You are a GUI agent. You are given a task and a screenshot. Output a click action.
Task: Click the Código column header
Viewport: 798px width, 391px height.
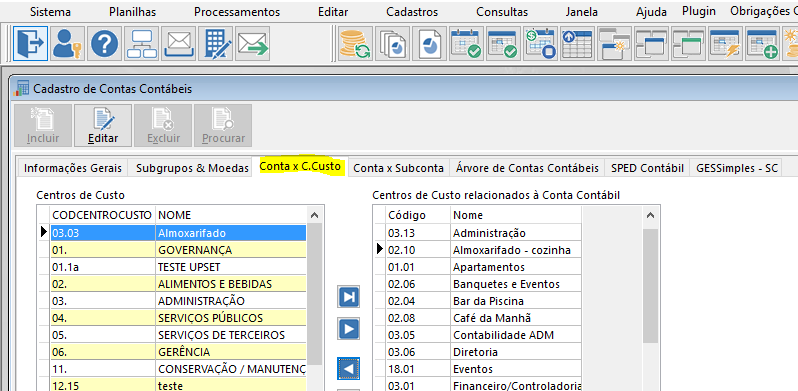tap(418, 215)
